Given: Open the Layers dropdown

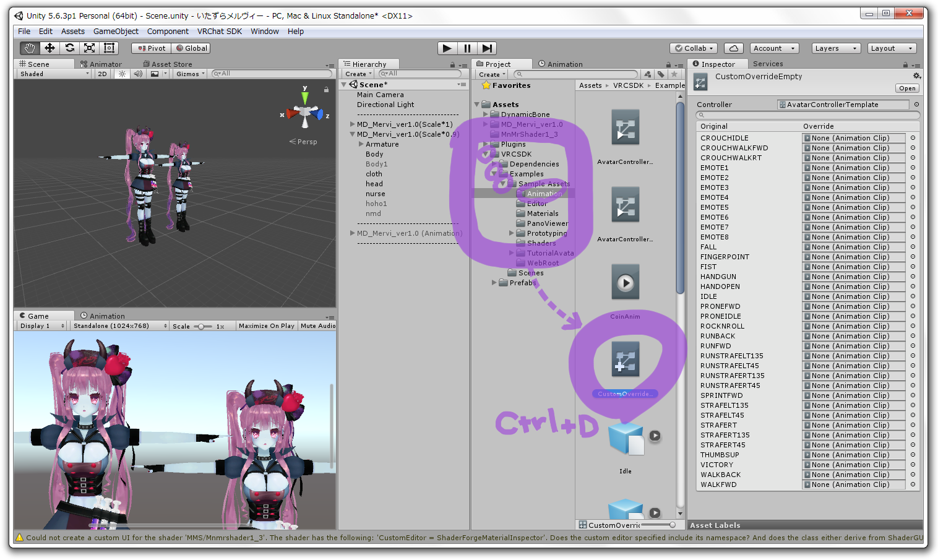Looking at the screenshot, I should point(836,48).
